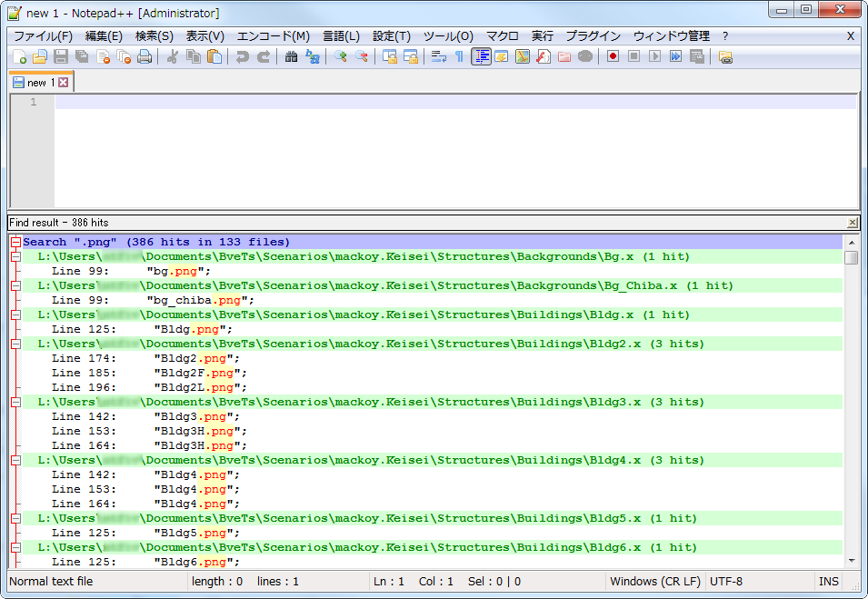
Task: Collapse the Search ".png" root node
Action: click(16, 242)
